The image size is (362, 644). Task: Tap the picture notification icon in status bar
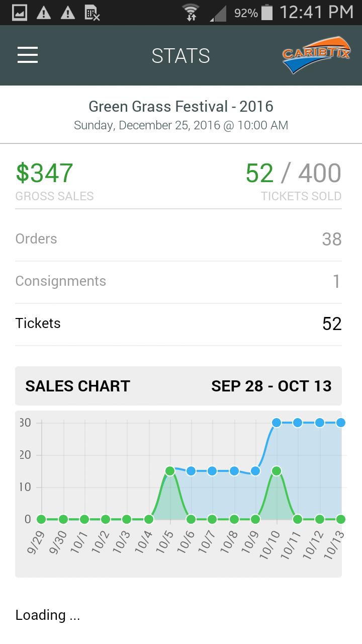20,13
